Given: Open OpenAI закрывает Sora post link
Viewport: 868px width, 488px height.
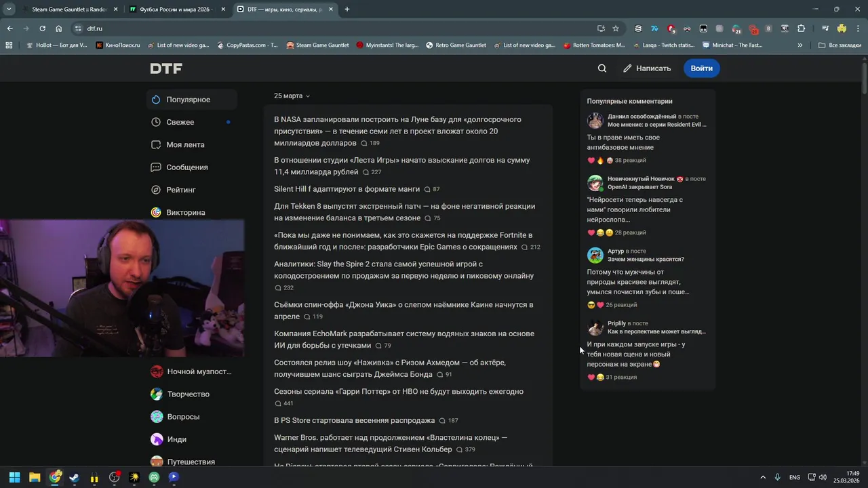Looking at the screenshot, I should (x=640, y=187).
